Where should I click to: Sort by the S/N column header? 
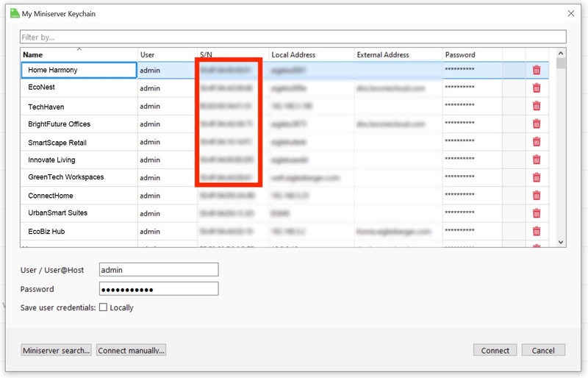(233, 54)
